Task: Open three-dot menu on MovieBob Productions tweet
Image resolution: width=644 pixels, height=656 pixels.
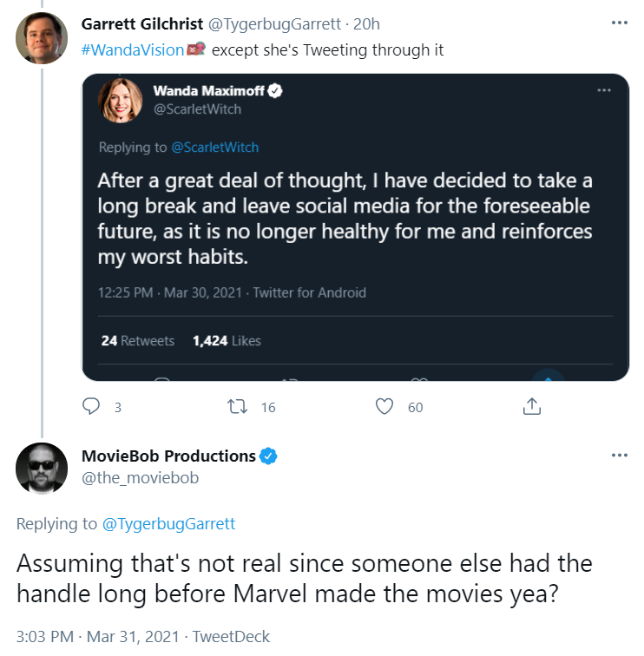Action: click(620, 456)
